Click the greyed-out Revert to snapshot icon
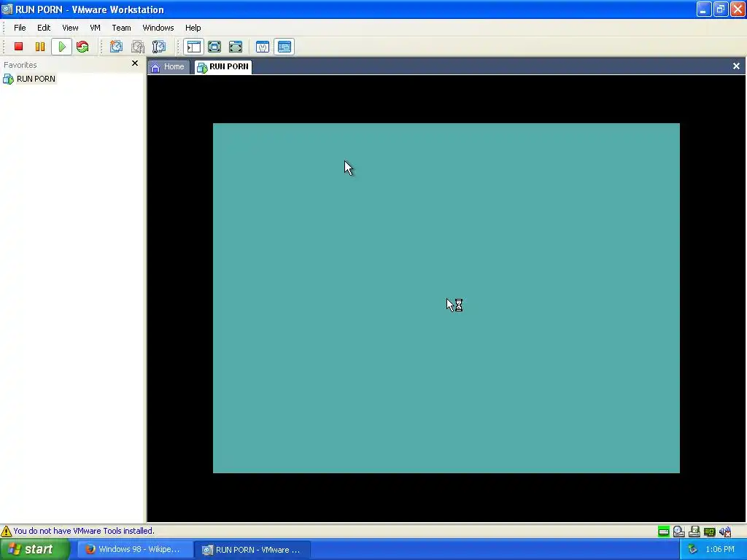Viewport: 747px width, 560px height. pos(138,46)
